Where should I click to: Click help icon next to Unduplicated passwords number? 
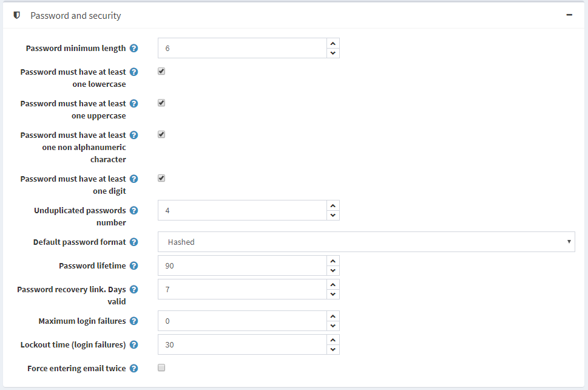(x=134, y=210)
